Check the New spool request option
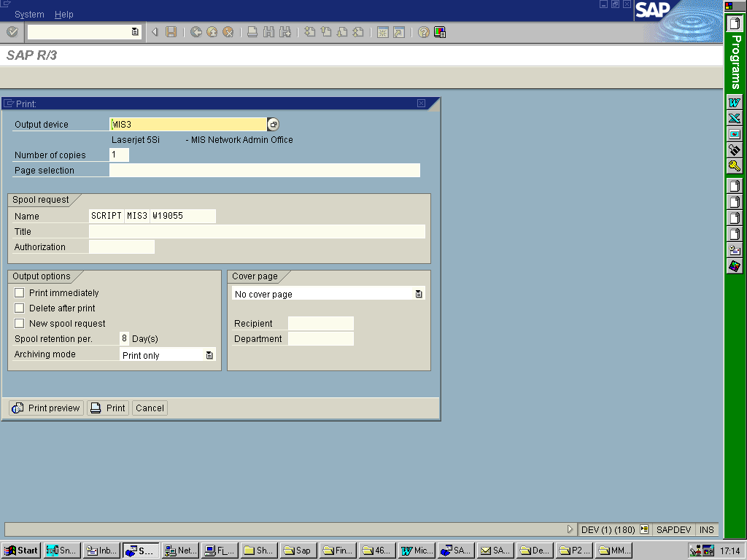The height and width of the screenshot is (560, 747). pyautogui.click(x=19, y=323)
